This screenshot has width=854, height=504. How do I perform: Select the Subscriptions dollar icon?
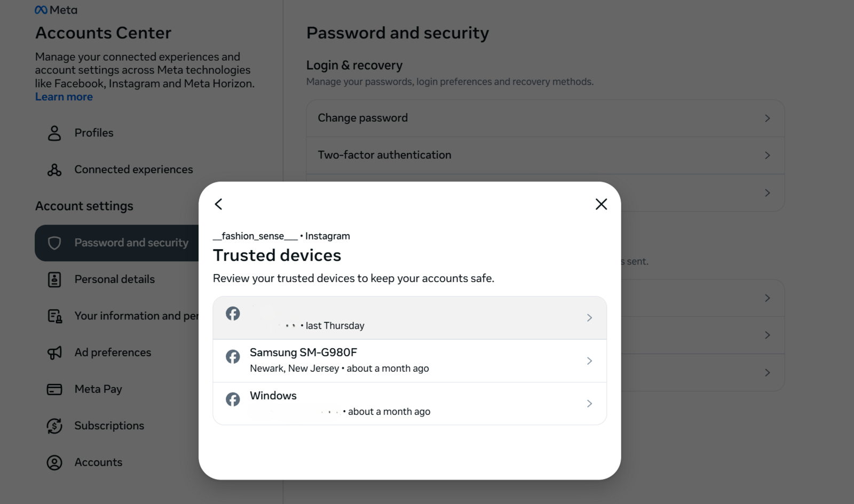(x=54, y=425)
